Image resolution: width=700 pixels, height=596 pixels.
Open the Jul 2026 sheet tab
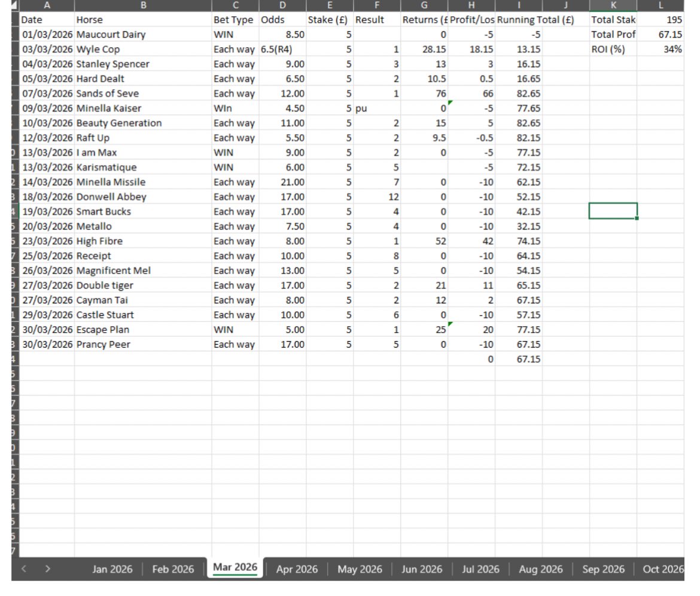[480, 569]
